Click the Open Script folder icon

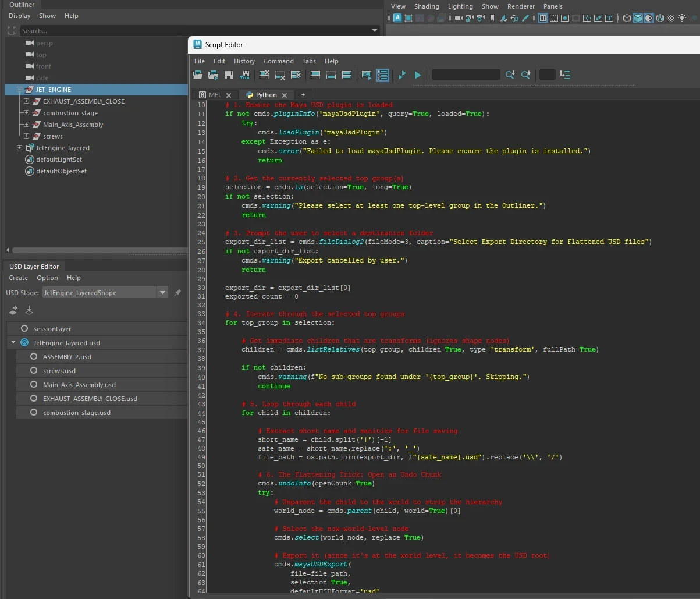pyautogui.click(x=198, y=75)
